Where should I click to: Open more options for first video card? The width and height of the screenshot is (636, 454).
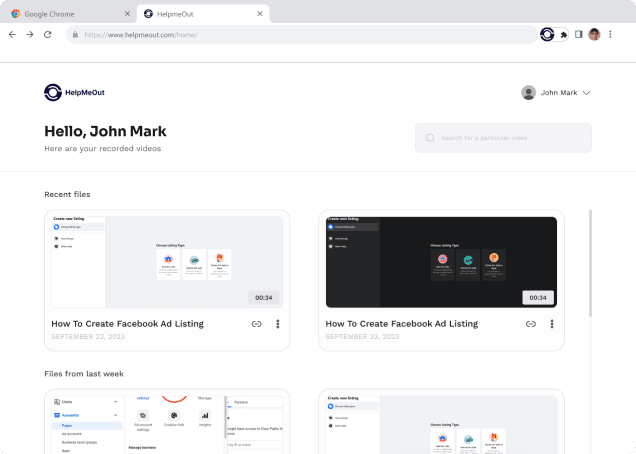pos(277,324)
